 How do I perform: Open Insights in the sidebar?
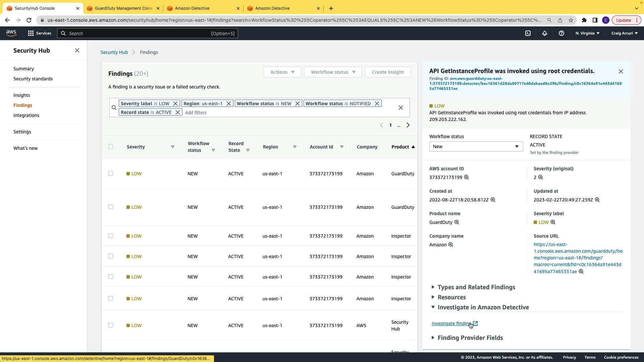point(22,95)
